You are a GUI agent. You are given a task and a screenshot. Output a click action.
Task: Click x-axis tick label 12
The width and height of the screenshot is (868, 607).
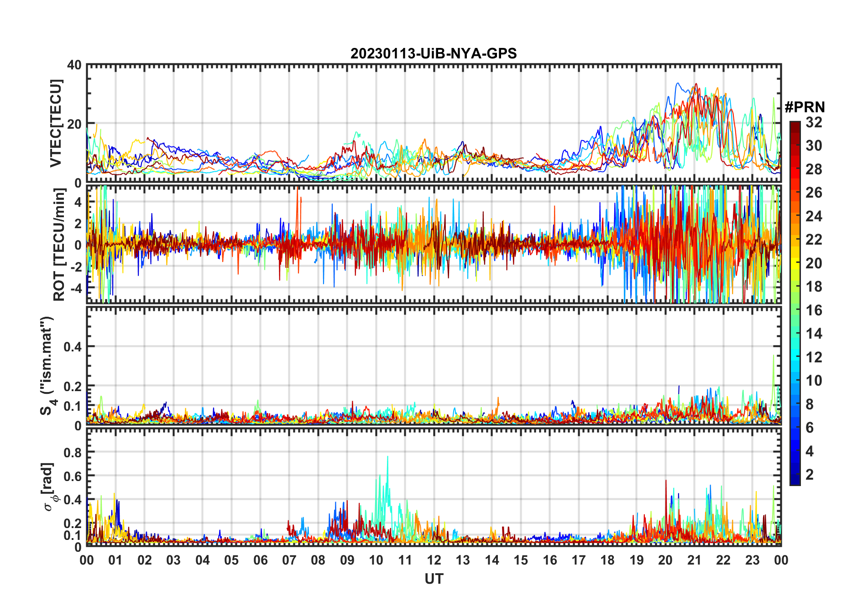434,560
